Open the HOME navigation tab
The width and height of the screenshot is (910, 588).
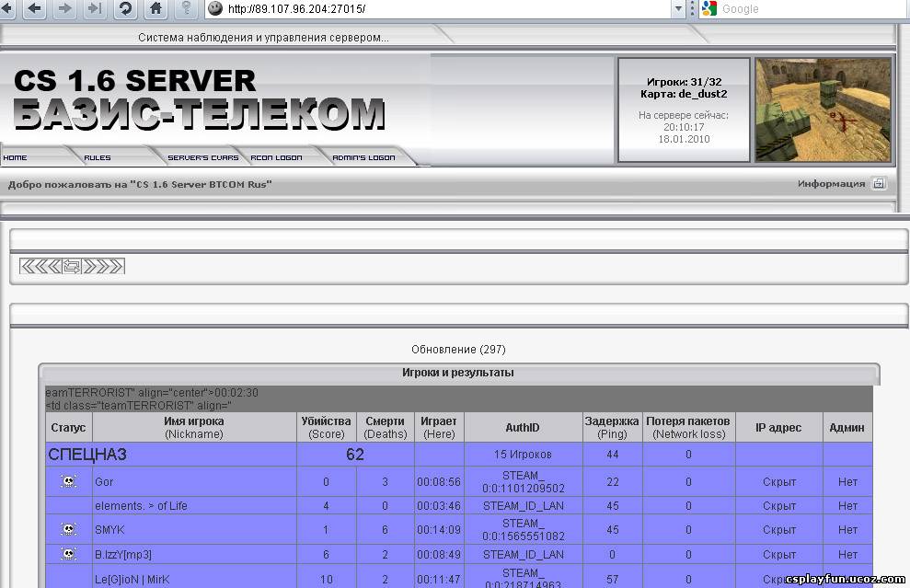(15, 157)
